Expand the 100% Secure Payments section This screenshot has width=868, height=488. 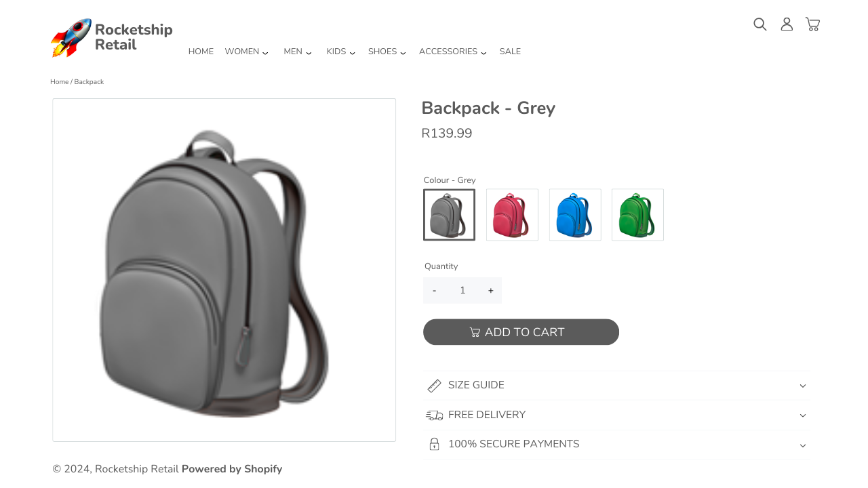616,445
